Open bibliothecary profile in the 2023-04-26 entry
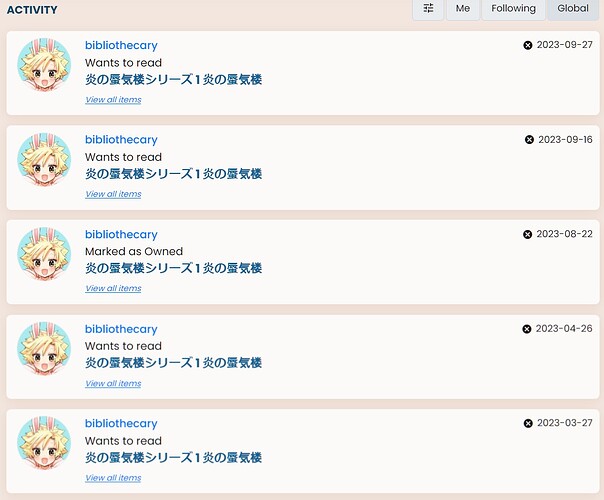The height and width of the screenshot is (500, 604). (x=121, y=329)
